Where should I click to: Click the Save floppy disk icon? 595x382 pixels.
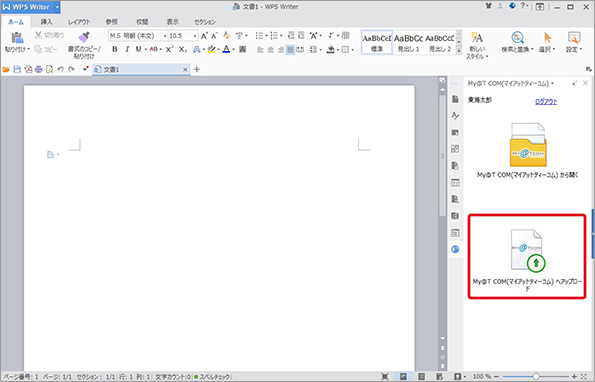point(17,69)
